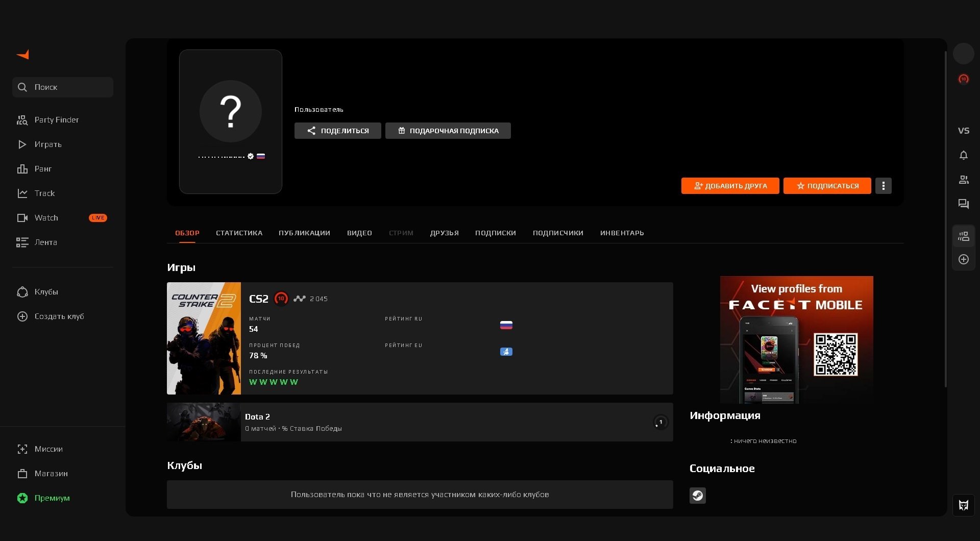Open the party lobby icon in right sidebar
980x541 pixels.
click(x=963, y=236)
